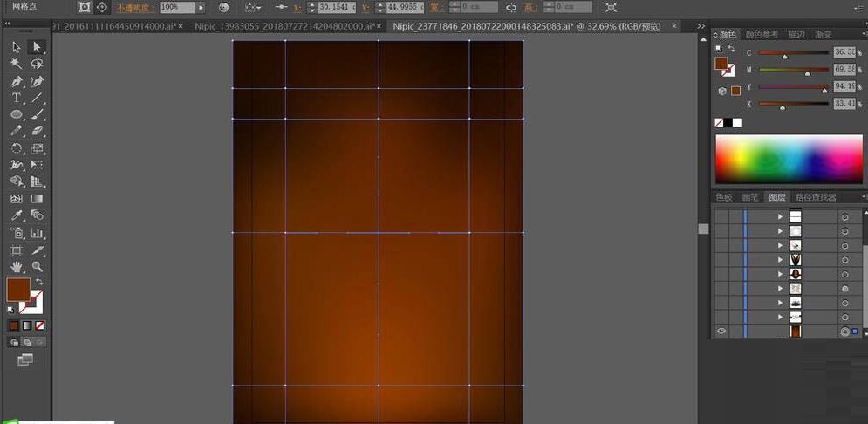
Task: Click target circle of the bottom brown layer
Action: click(x=844, y=332)
